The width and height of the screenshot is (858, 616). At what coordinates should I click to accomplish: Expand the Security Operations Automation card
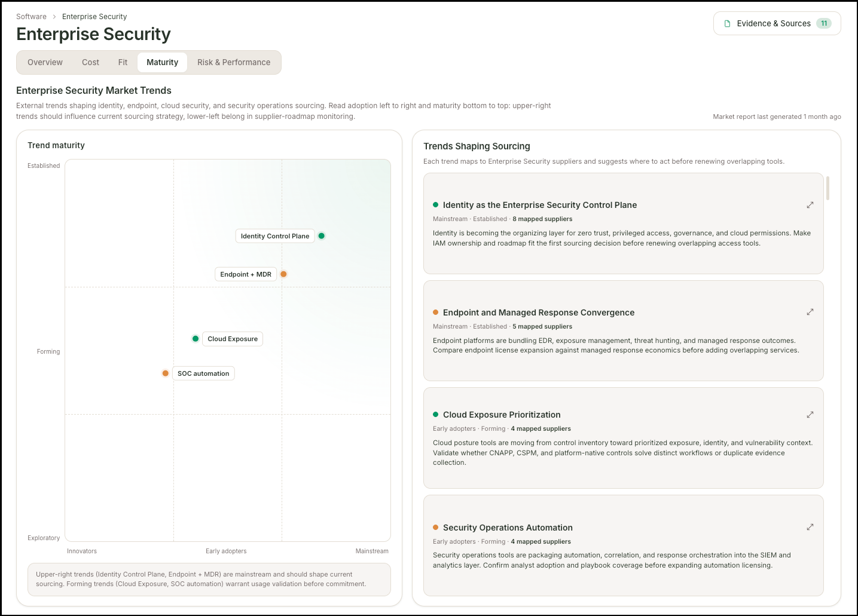coord(810,527)
